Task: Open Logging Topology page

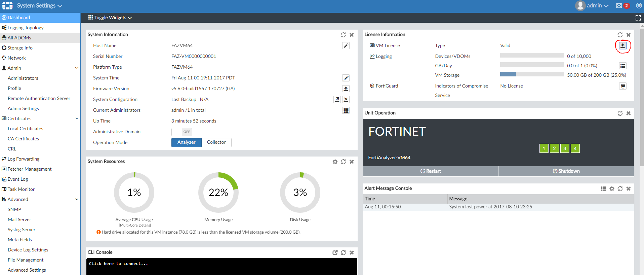Action: click(40, 28)
